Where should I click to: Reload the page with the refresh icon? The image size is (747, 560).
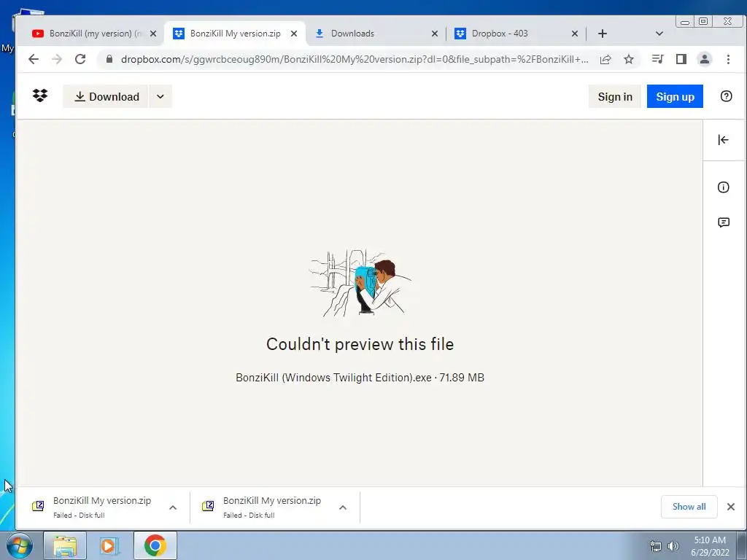pos(80,59)
